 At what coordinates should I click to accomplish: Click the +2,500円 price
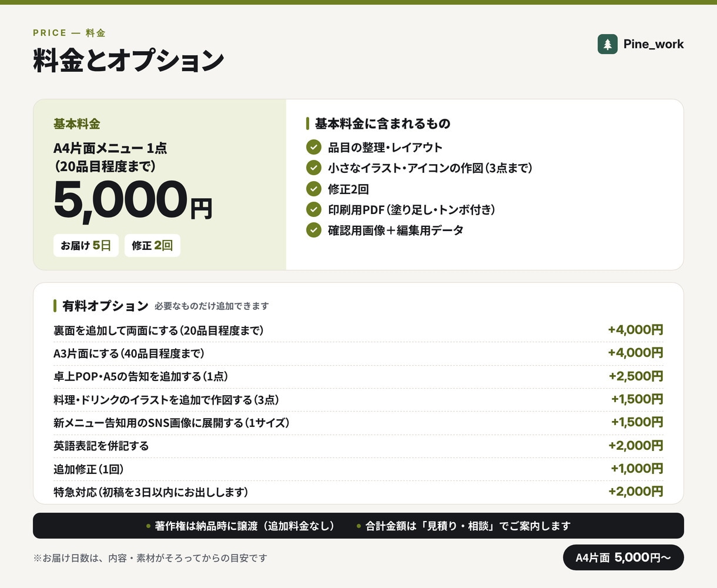(x=636, y=376)
